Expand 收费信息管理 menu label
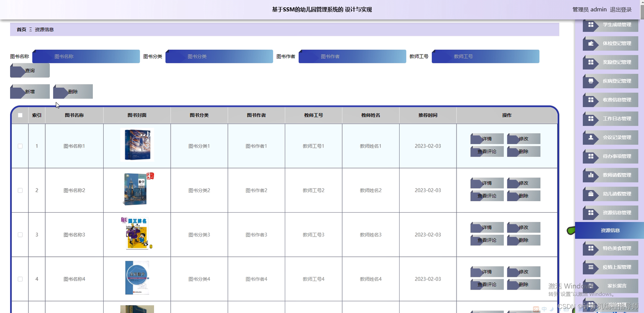This screenshot has height=313, width=644. point(617,100)
